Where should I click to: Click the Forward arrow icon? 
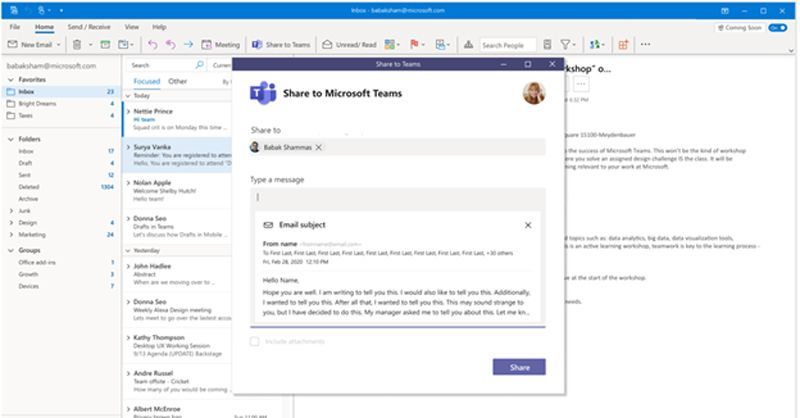(188, 45)
